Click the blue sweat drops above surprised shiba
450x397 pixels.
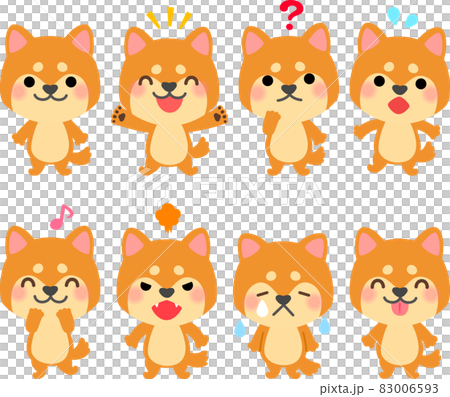(x=402, y=17)
